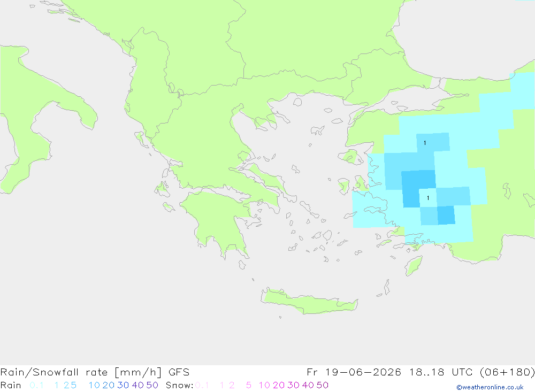Click the "18..18 UTC" time text
The height and width of the screenshot is (392, 535).
point(441,372)
